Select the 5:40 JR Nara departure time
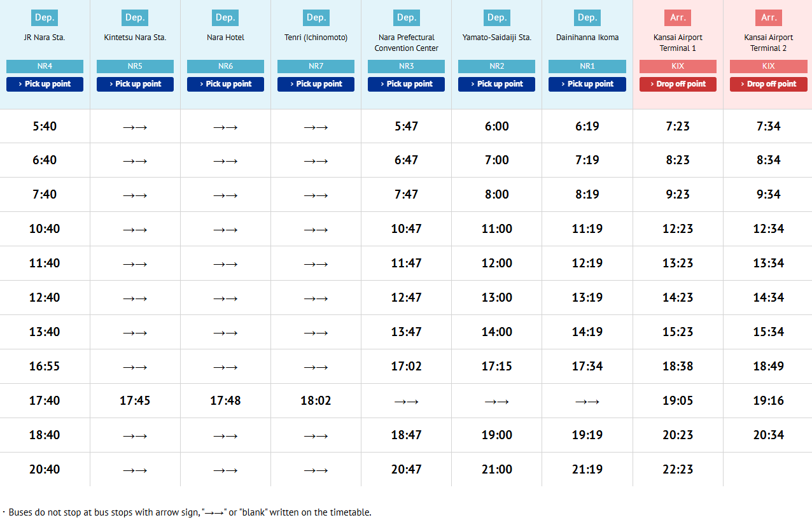812x520 pixels. pos(45,126)
